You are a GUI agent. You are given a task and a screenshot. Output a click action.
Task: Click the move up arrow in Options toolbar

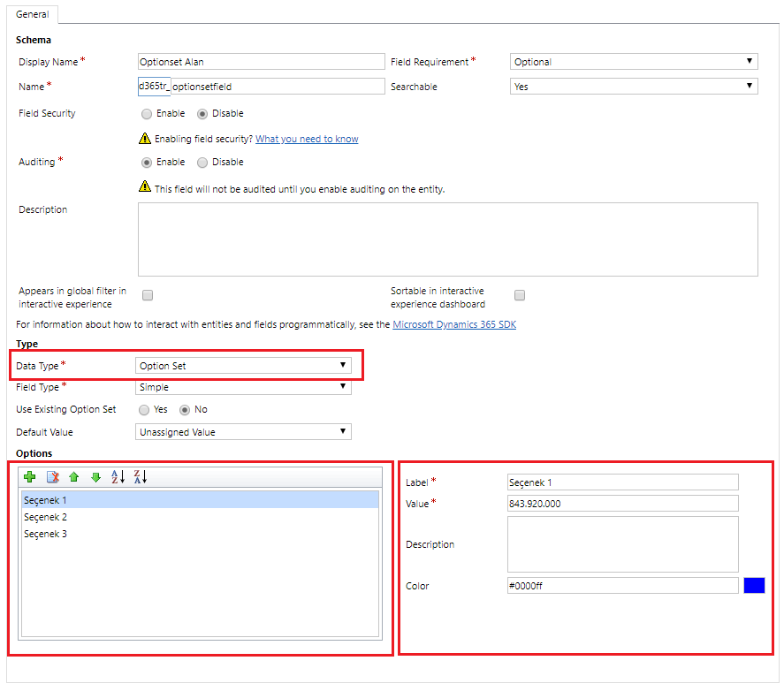point(73,476)
